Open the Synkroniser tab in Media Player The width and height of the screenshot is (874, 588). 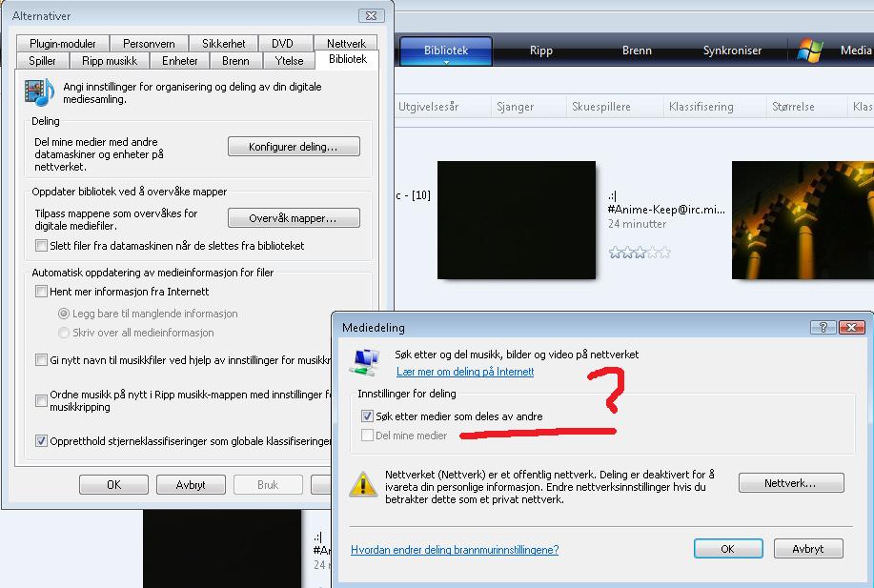(732, 51)
